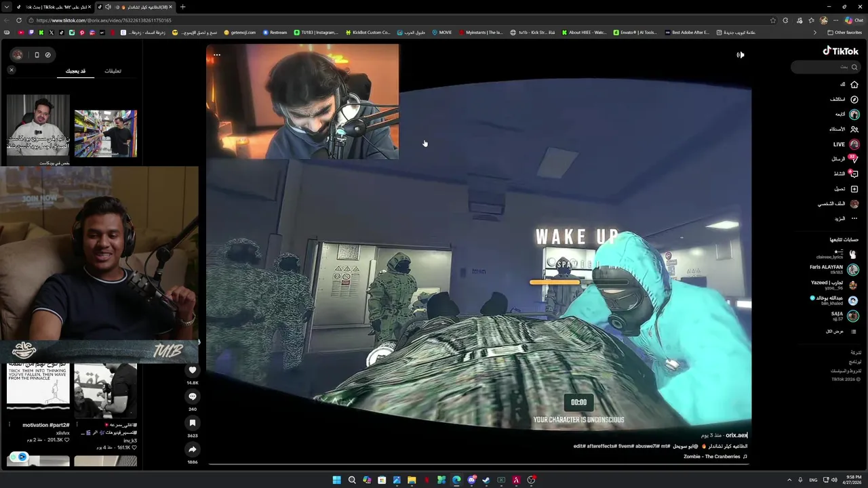Open Windows taskbar Search
The image size is (868, 488).
click(352, 480)
